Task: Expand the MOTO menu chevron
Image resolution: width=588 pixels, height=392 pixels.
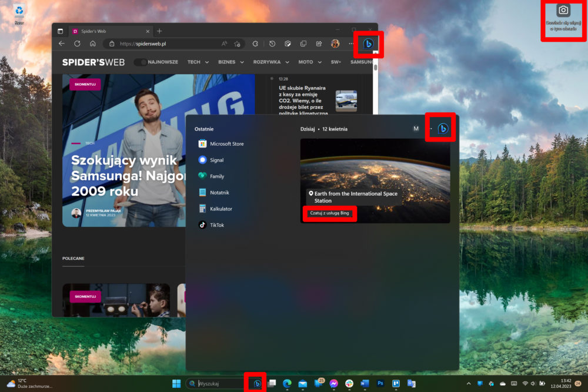Action: (x=319, y=62)
